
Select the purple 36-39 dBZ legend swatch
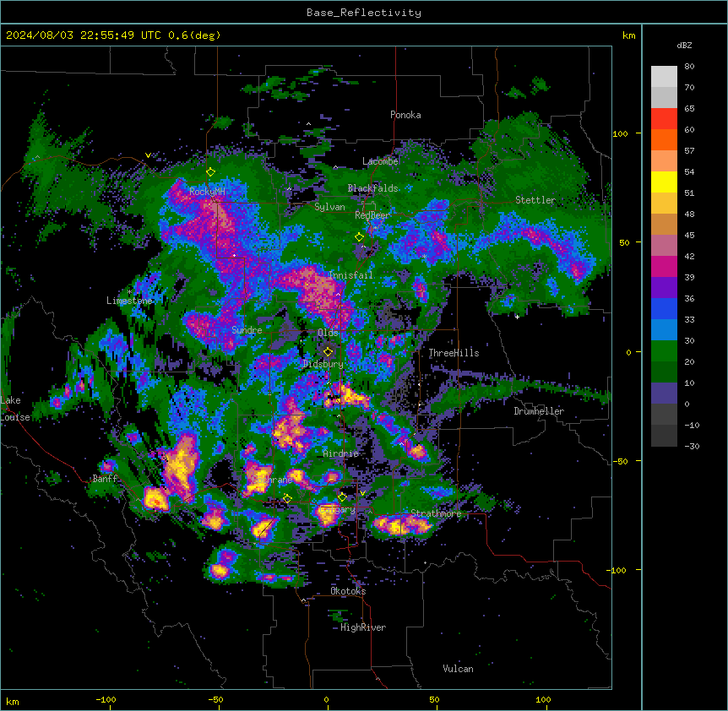pyautogui.click(x=664, y=288)
